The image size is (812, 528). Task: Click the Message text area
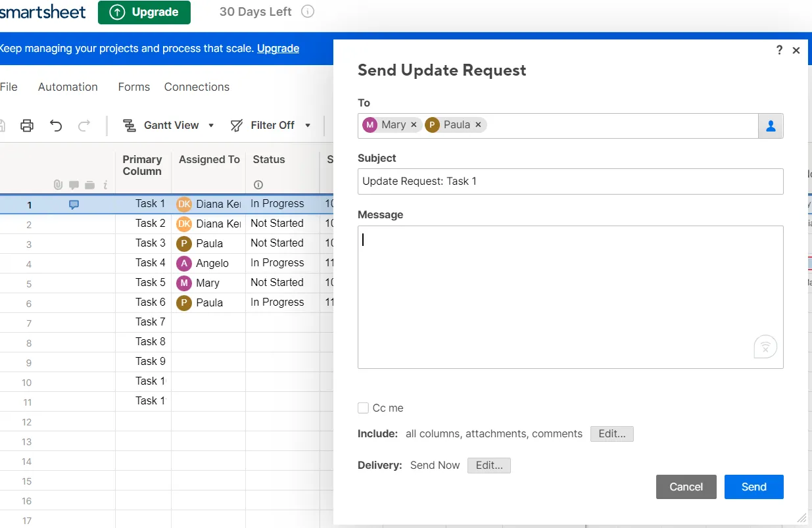coord(571,297)
